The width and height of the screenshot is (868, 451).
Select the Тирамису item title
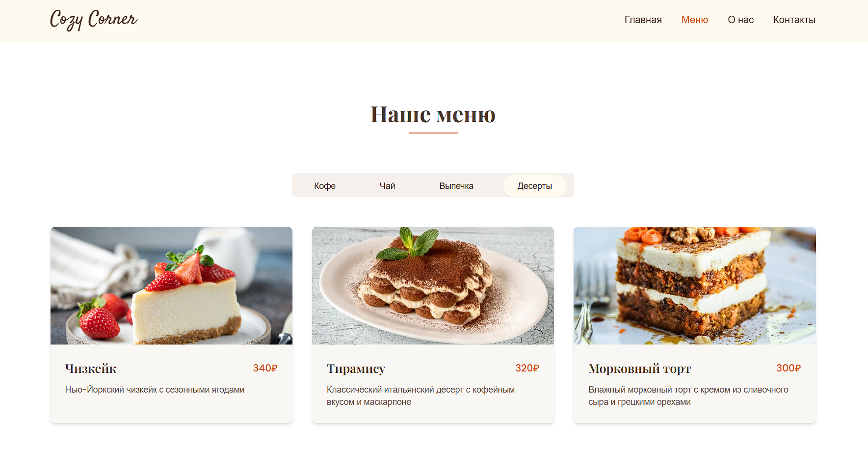(356, 369)
